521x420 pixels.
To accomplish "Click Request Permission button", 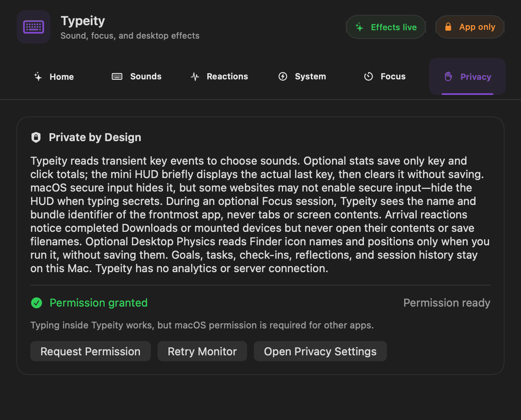I will [90, 351].
